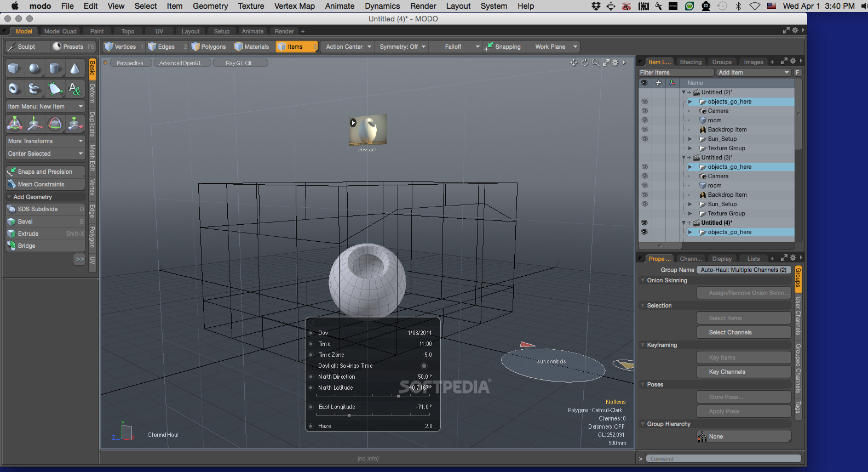This screenshot has width=868, height=472.
Task: Select the Cube primitive tool
Action: pos(14,69)
